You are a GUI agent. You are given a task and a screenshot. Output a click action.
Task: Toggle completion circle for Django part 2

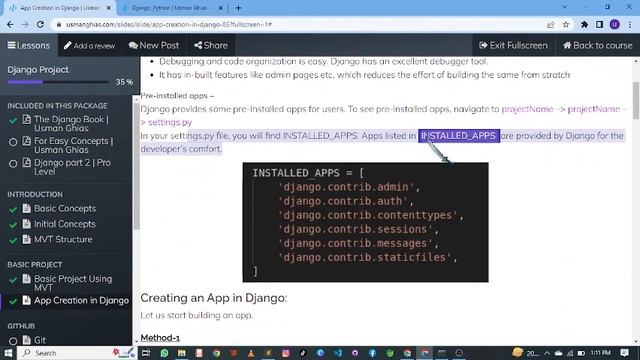[13, 163]
